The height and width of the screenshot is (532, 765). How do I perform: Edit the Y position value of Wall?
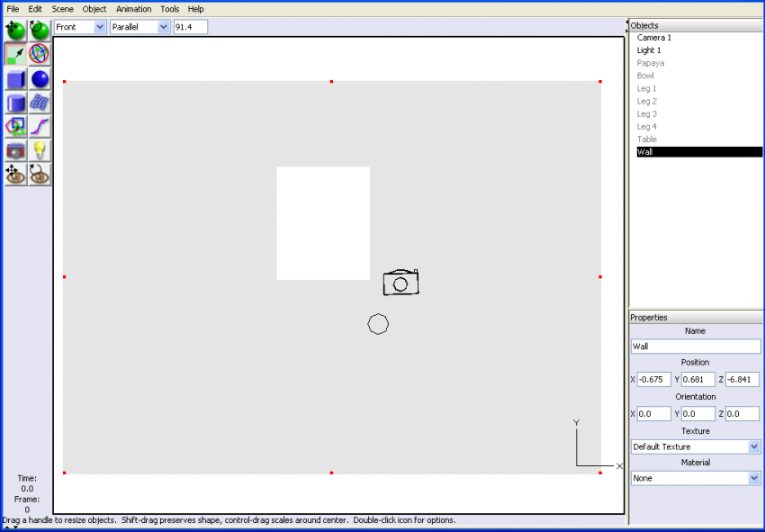coord(697,379)
